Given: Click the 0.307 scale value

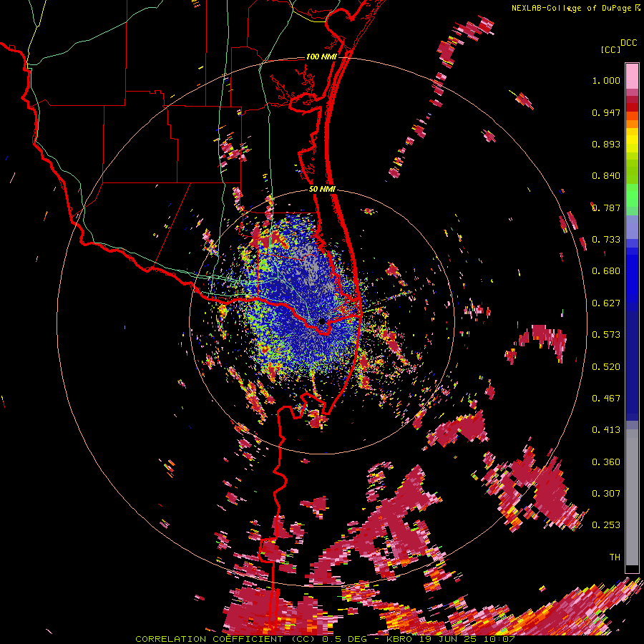Looking at the screenshot, I should [x=606, y=493].
